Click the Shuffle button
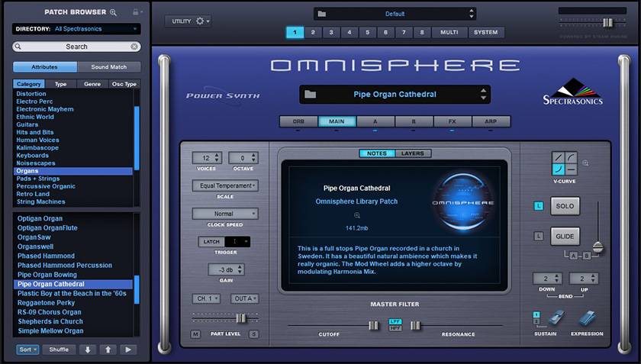The width and height of the screenshot is (641, 364). pos(59,350)
